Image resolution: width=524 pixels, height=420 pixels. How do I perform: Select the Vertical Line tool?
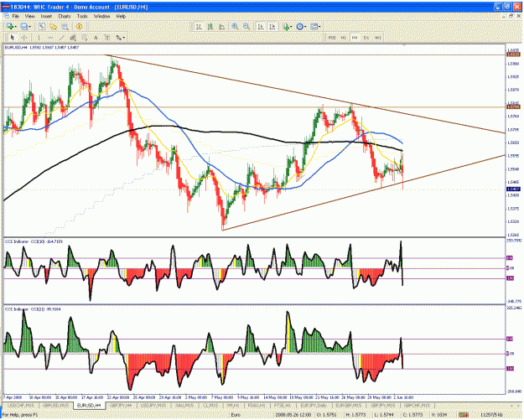pos(39,38)
